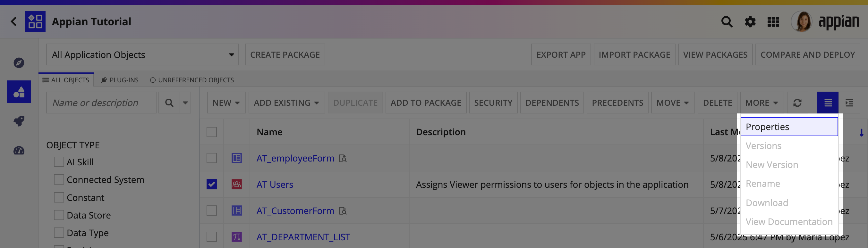The height and width of the screenshot is (248, 868).
Task: Enable the Connected System filter checkbox
Action: pos(59,180)
